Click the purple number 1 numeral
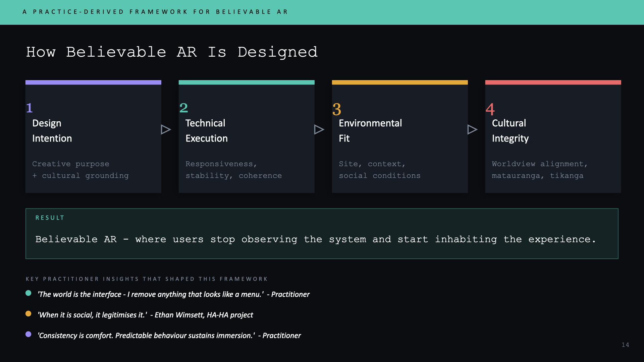This screenshot has width=644, height=362. point(30,108)
